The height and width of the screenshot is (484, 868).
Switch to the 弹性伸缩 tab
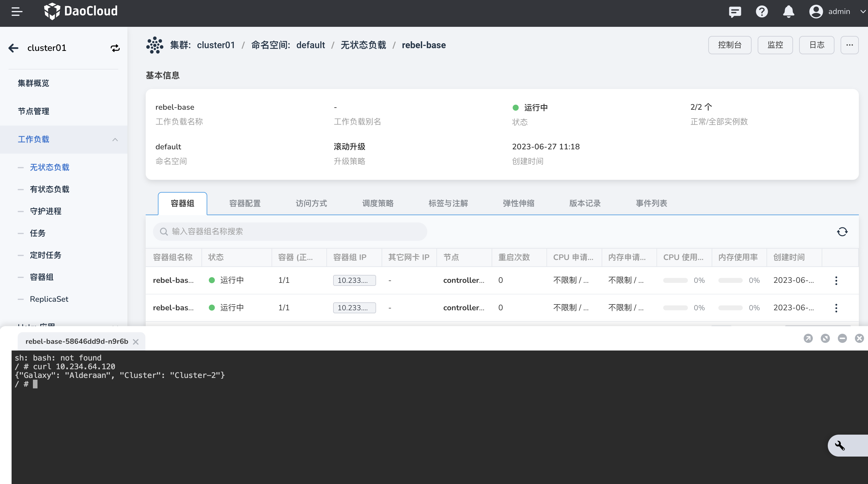click(518, 203)
